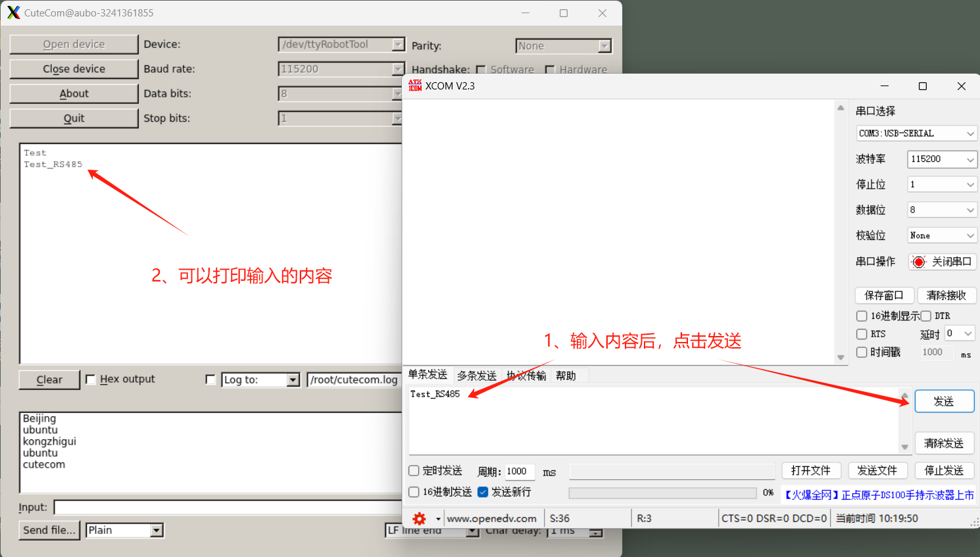The width and height of the screenshot is (980, 557).
Task: Enable the 16进制发送 hex send checkbox
Action: click(x=414, y=492)
